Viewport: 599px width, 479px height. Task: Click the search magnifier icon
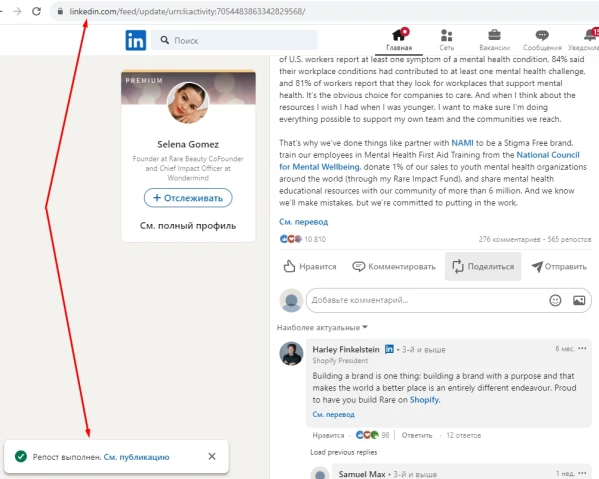click(x=165, y=40)
